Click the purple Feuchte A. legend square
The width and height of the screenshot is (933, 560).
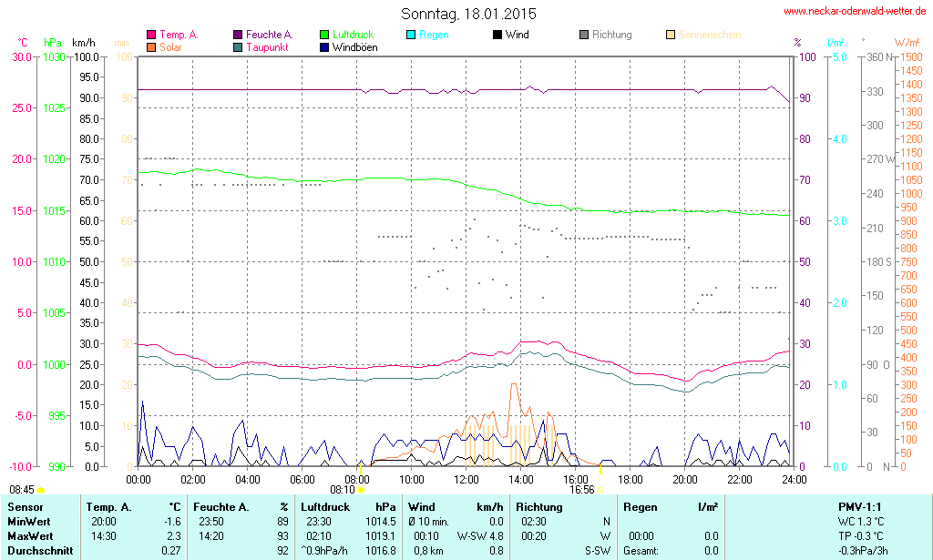point(239,35)
